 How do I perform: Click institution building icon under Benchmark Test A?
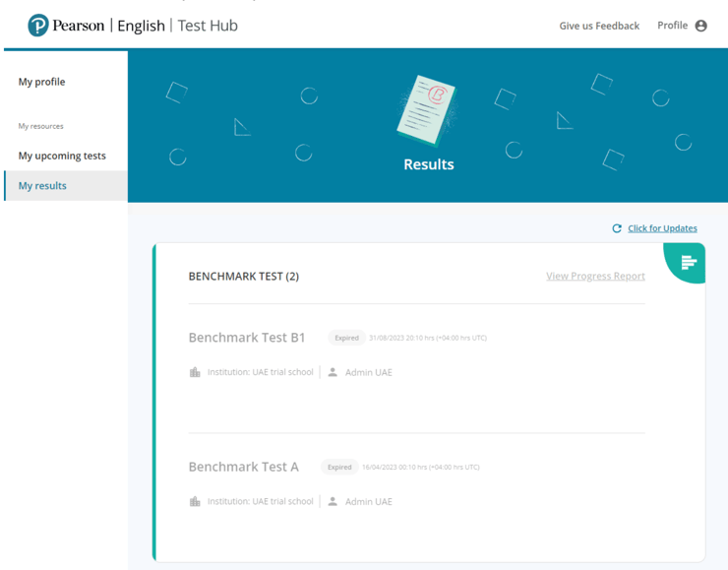tap(195, 501)
